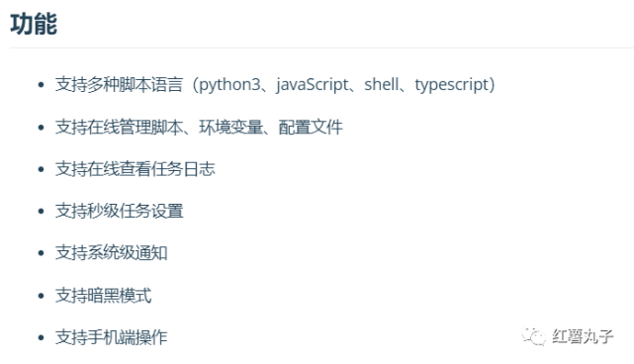Image resolution: width=634 pixels, height=364 pixels.
Task: Click the bullet dot before 支持系统级通知
Action: tap(41, 253)
